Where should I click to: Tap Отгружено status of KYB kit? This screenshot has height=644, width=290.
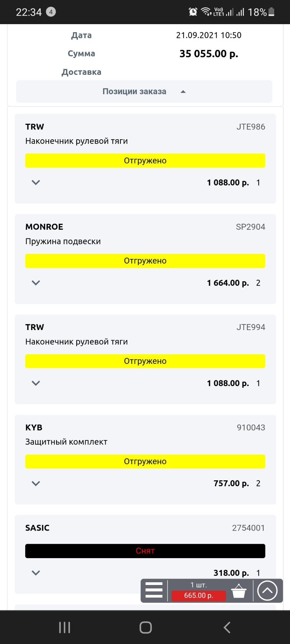tap(145, 462)
